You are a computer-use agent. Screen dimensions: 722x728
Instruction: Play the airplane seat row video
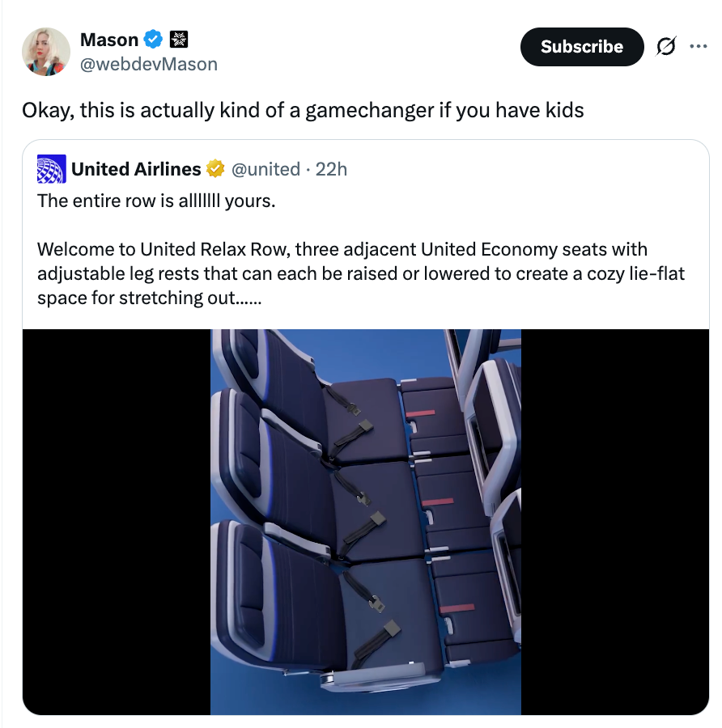366,522
